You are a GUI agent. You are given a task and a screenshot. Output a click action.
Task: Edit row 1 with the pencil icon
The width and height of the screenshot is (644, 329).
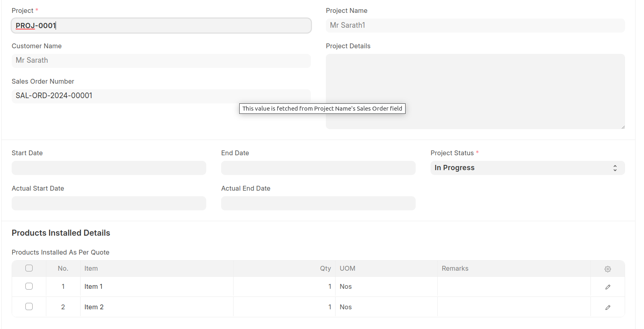pyautogui.click(x=607, y=287)
